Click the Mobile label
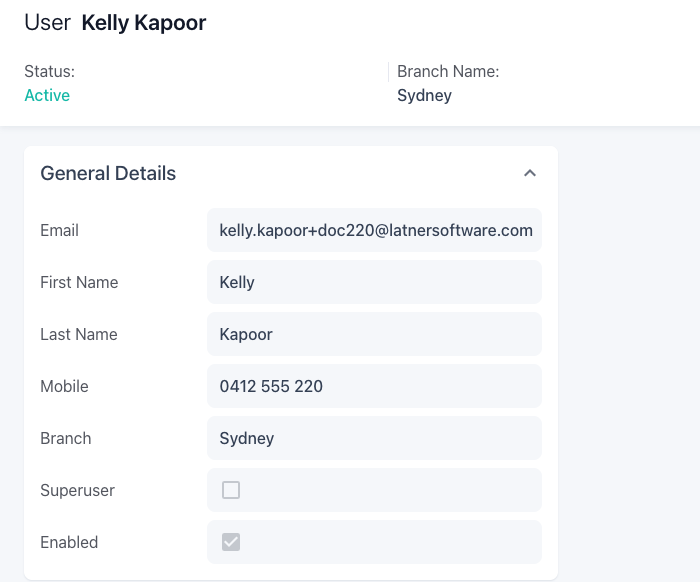The image size is (700, 582). (x=64, y=387)
